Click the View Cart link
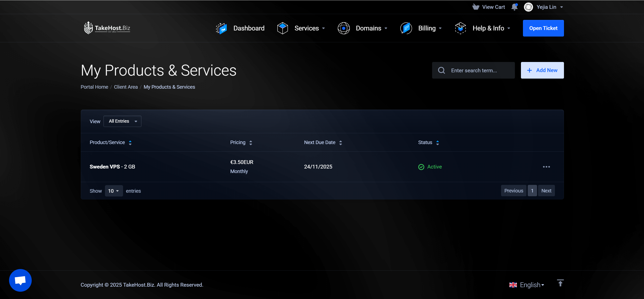This screenshot has height=299, width=644. click(489, 7)
